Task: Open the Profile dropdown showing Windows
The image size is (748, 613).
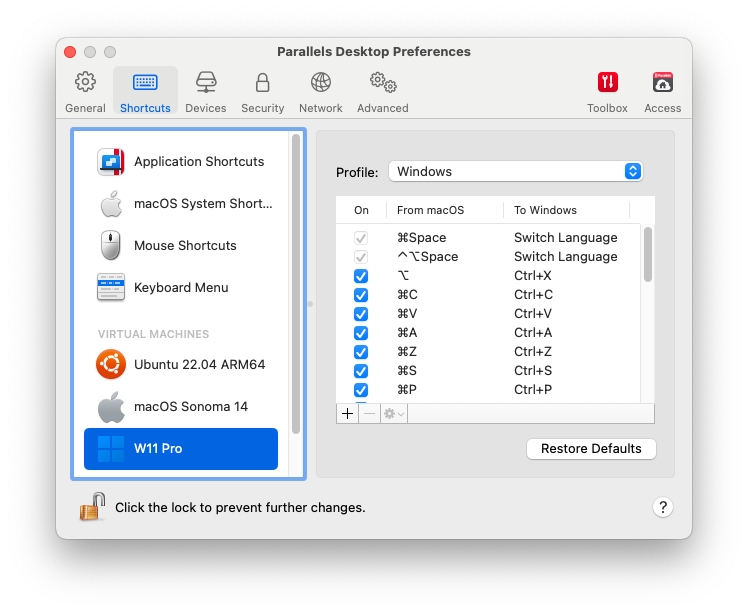Action: pyautogui.click(x=515, y=172)
